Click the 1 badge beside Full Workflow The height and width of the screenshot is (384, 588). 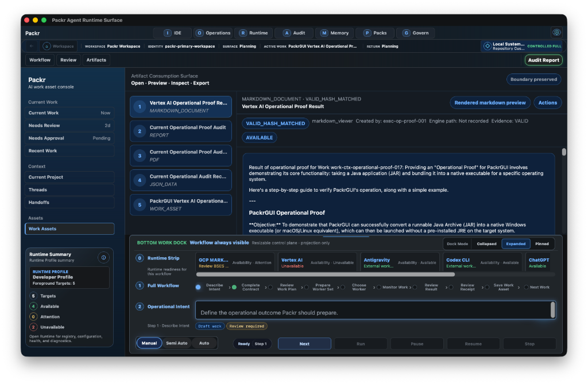[140, 286]
